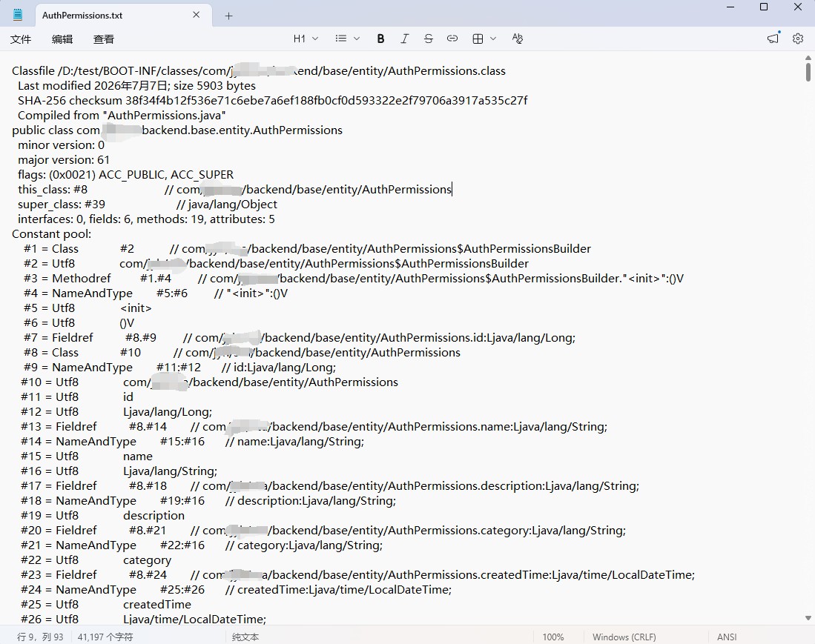Select the AuthPermissions.txt tab

[124, 15]
